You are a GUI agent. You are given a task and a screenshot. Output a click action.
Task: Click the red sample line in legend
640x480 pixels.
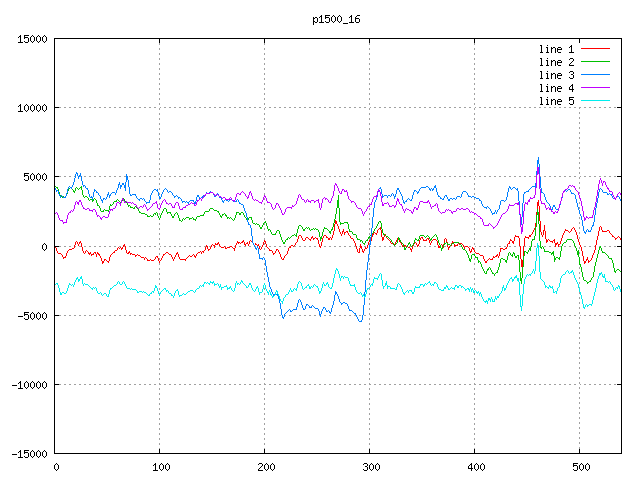tap(595, 49)
